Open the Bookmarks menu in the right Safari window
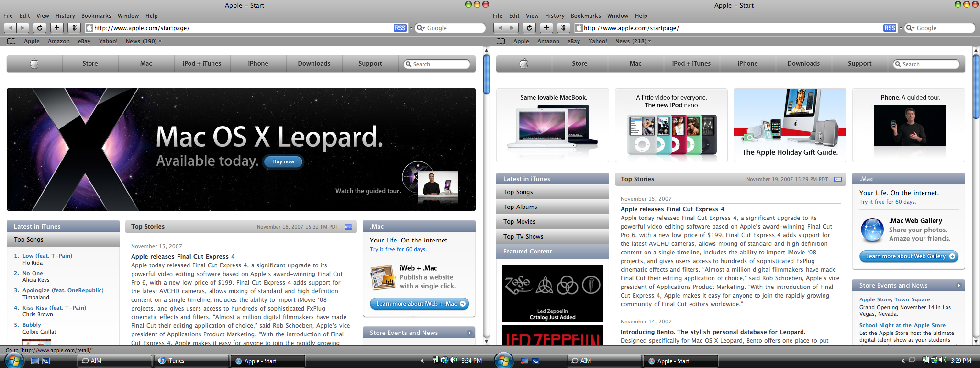The height and width of the screenshot is (368, 980). (x=586, y=16)
